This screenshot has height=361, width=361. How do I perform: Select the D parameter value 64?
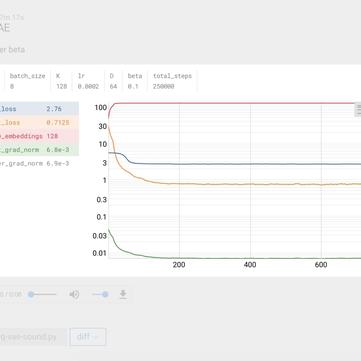[x=113, y=86]
